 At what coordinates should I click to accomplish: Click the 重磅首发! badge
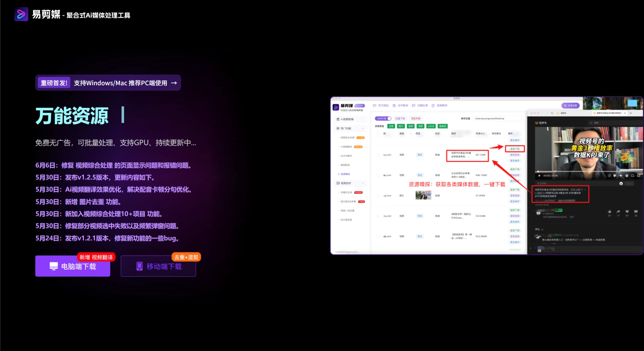coord(54,83)
